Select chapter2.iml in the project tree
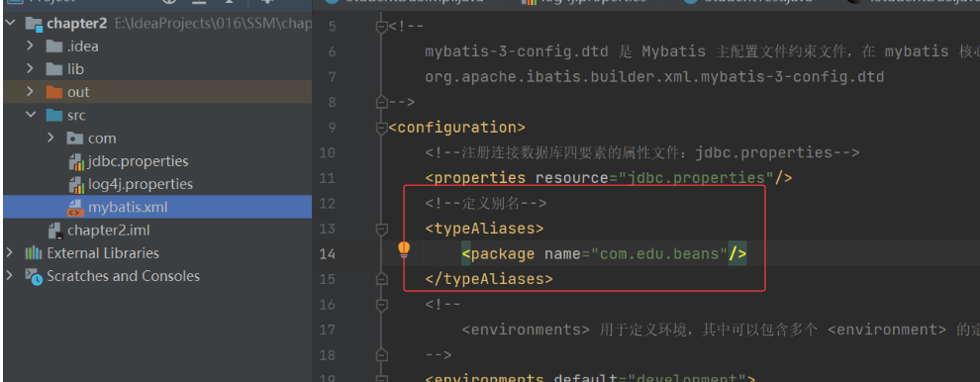Screen dimensions: 980x382 (108, 231)
